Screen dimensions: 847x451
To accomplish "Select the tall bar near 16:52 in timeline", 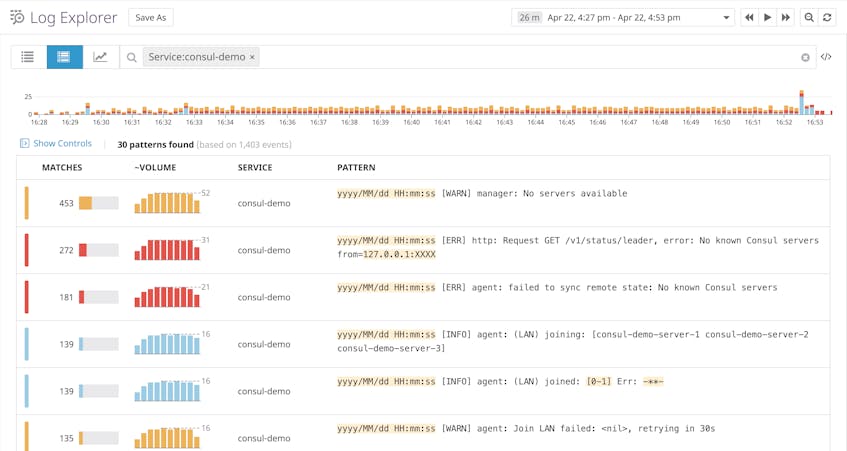I will pos(802,103).
